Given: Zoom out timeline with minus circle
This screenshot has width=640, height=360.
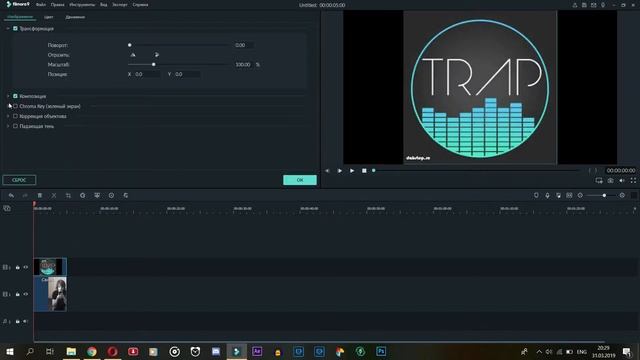Looking at the screenshot, I should coord(580,196).
